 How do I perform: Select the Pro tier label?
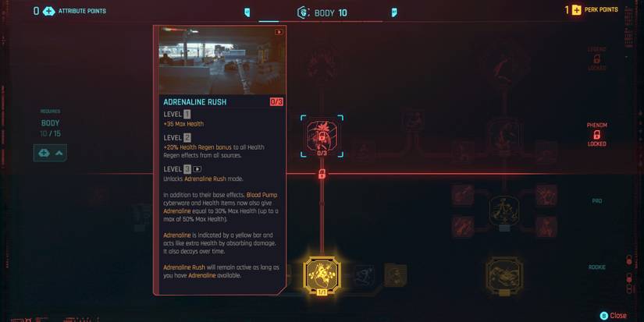click(x=596, y=201)
